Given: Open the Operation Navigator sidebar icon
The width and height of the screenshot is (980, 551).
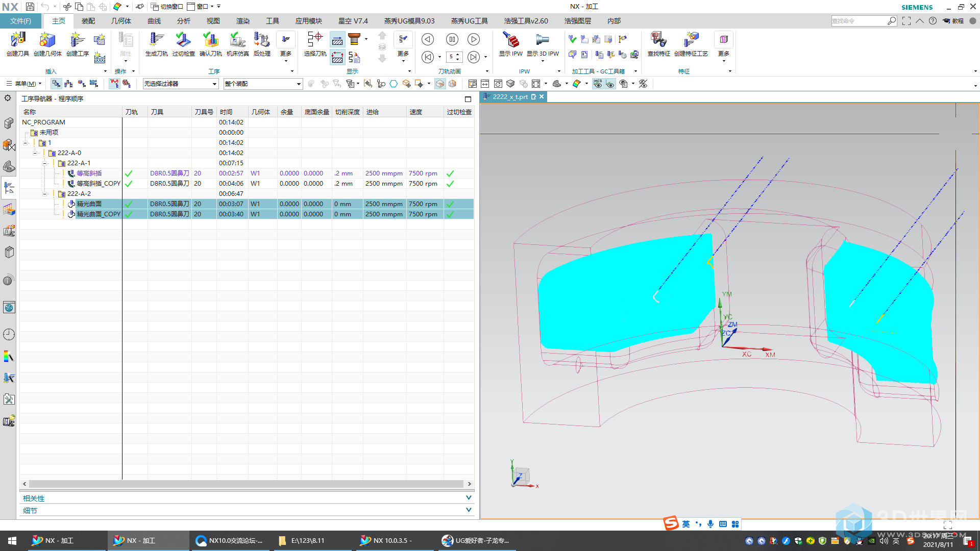Looking at the screenshot, I should pos(9,188).
